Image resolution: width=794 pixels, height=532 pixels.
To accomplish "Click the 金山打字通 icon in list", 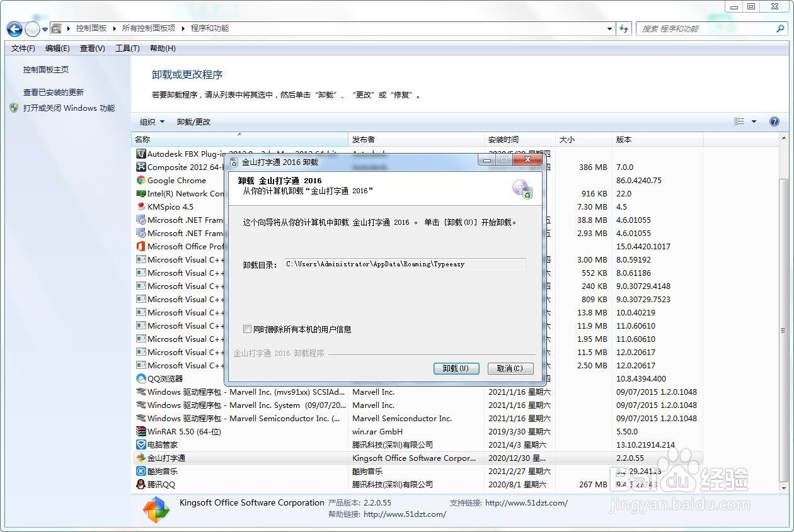I will 141,458.
